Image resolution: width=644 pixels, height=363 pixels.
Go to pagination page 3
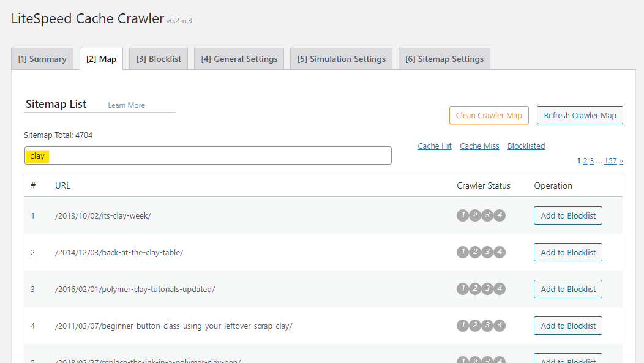pyautogui.click(x=592, y=161)
